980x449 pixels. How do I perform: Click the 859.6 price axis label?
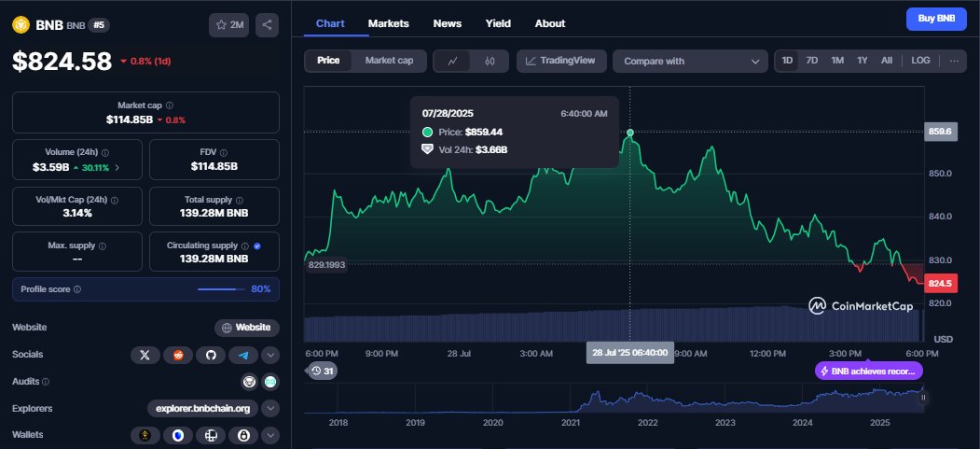click(940, 132)
